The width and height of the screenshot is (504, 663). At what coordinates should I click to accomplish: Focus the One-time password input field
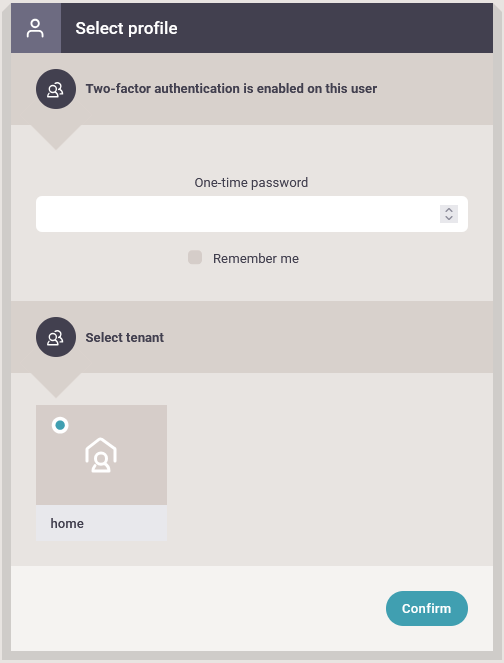(x=252, y=214)
